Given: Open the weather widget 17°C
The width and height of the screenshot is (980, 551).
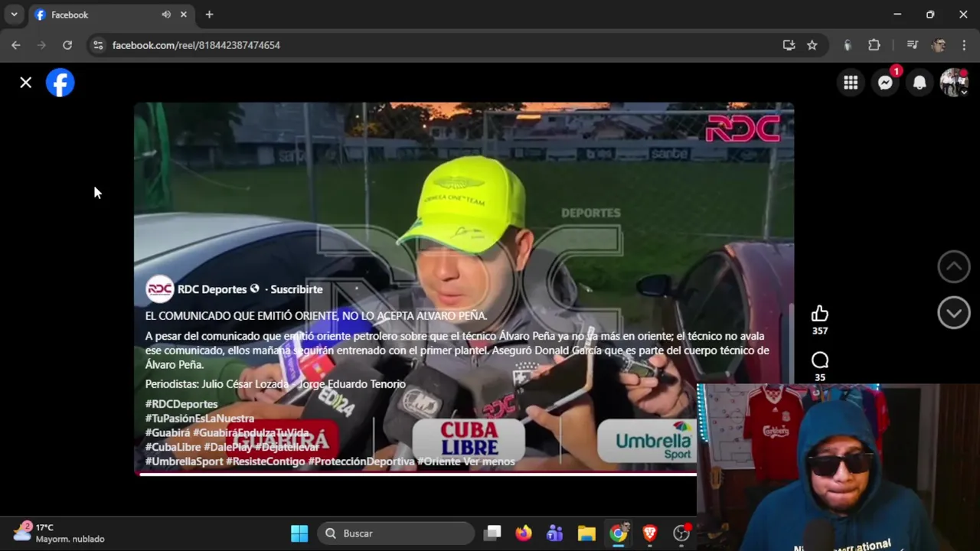Looking at the screenshot, I should click(x=59, y=533).
